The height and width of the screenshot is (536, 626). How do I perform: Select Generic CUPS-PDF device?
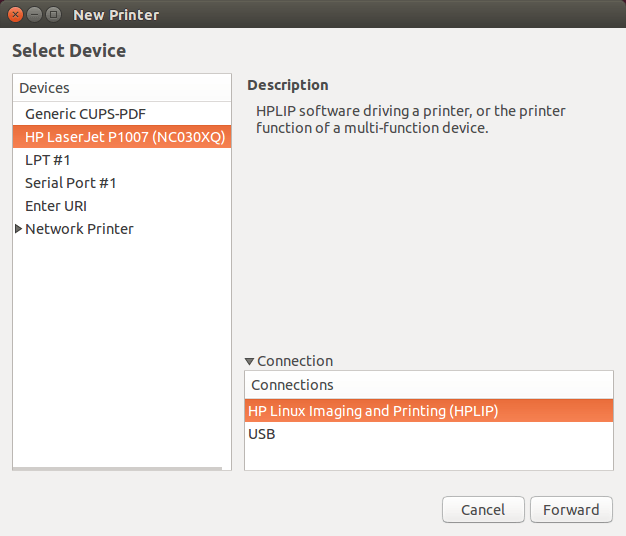click(x=85, y=114)
